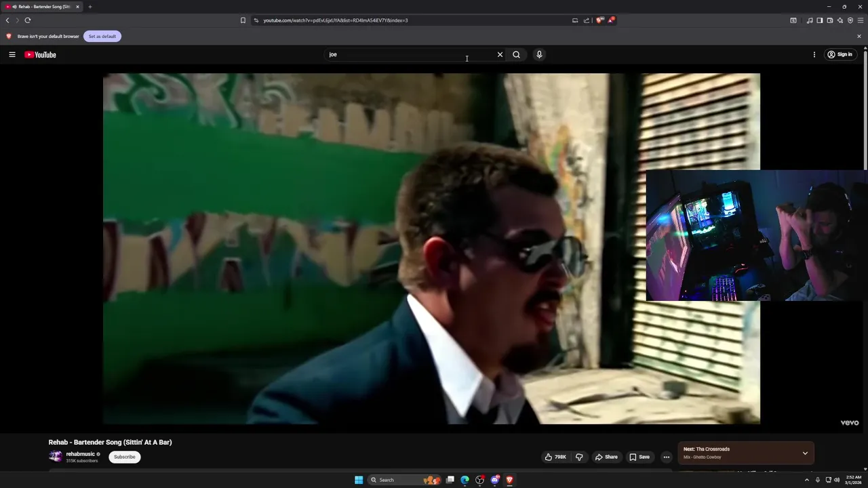Viewport: 868px width, 488px height.
Task: Click the Windows taskbar Search box
Action: pyautogui.click(x=403, y=480)
